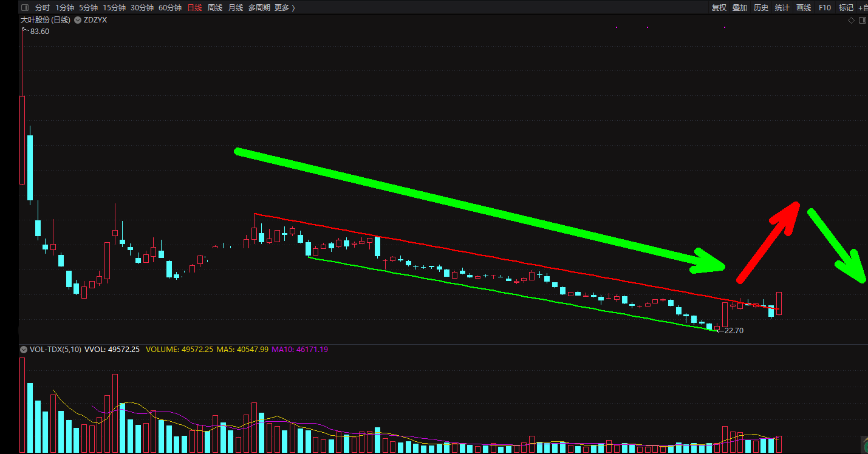
Task: Open the 统计 statistics button
Action: (x=782, y=8)
